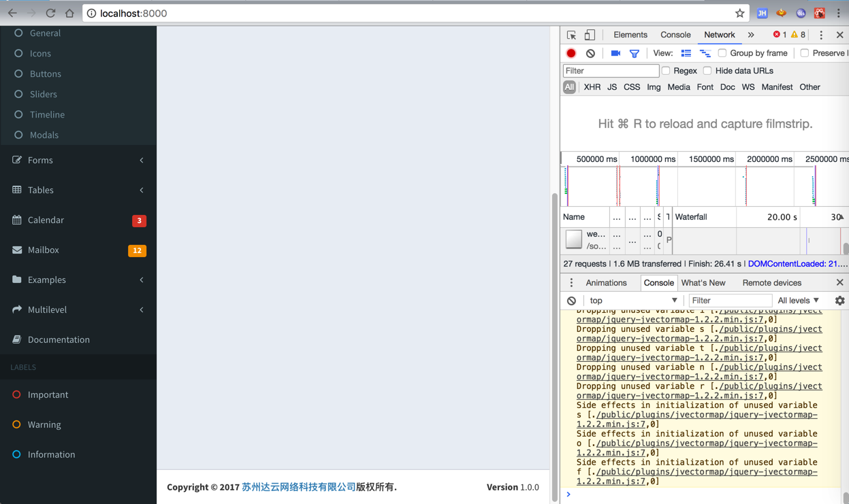Enable Group by frame checkbox
The width and height of the screenshot is (849, 504).
722,53
